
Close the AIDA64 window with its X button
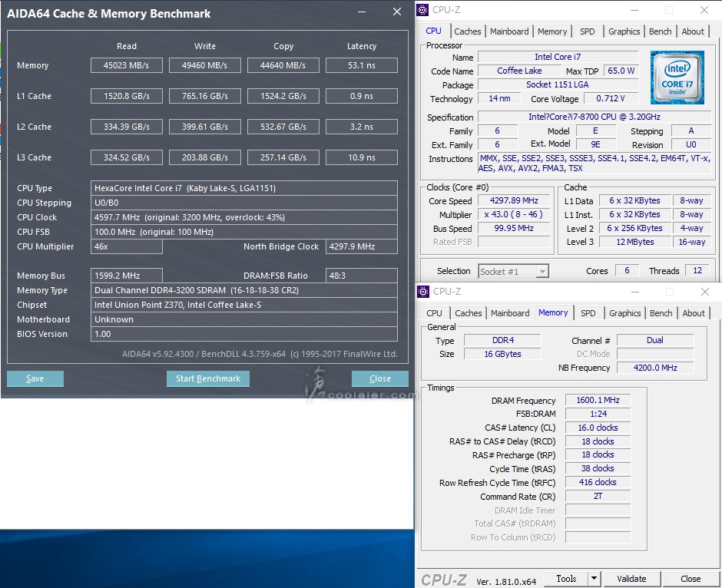tap(397, 12)
